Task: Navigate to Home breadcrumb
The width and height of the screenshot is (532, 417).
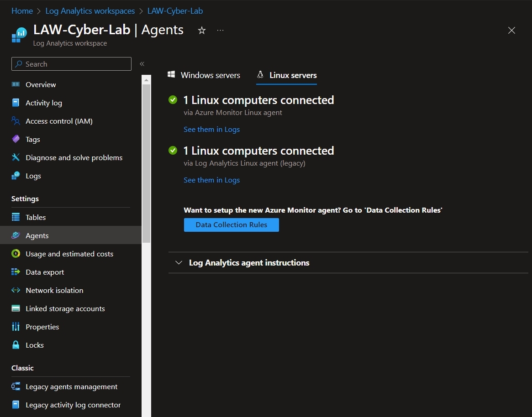Action: (22, 11)
